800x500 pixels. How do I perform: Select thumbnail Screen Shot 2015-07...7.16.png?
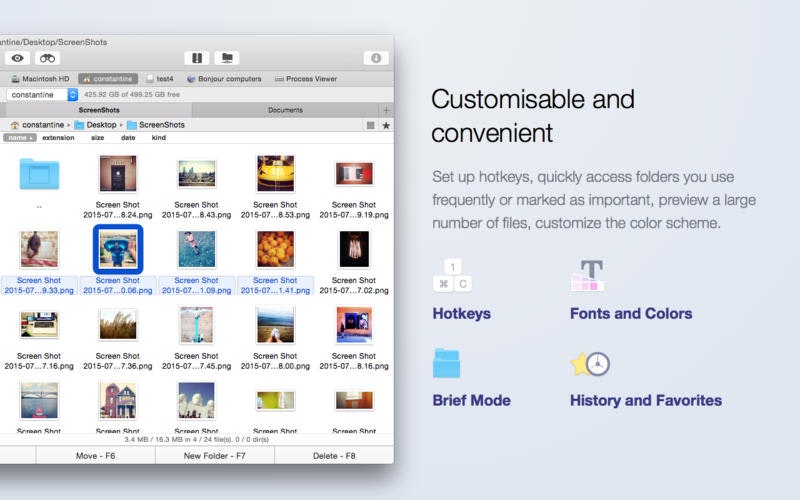click(x=39, y=324)
